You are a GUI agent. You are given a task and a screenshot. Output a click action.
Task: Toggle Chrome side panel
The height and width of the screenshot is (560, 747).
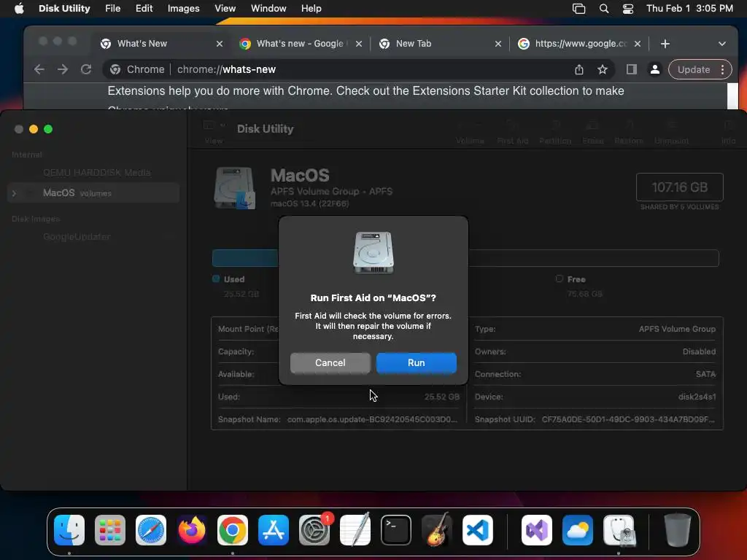tap(631, 69)
